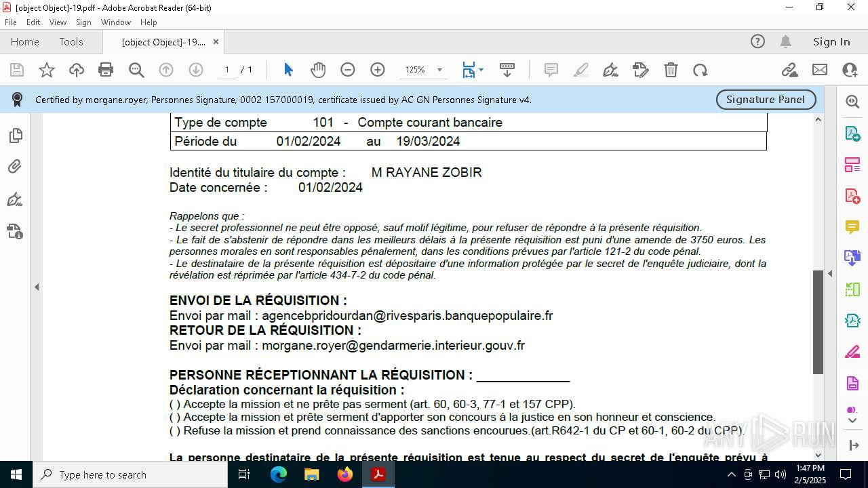The height and width of the screenshot is (488, 868).
Task: Activate the hand pan tool
Action: 318,70
